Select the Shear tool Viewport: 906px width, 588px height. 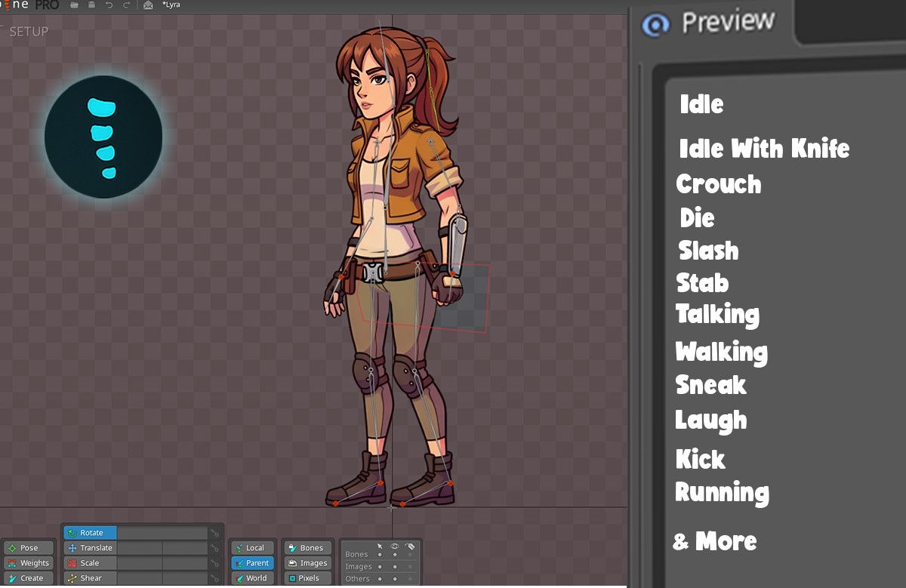point(88,577)
